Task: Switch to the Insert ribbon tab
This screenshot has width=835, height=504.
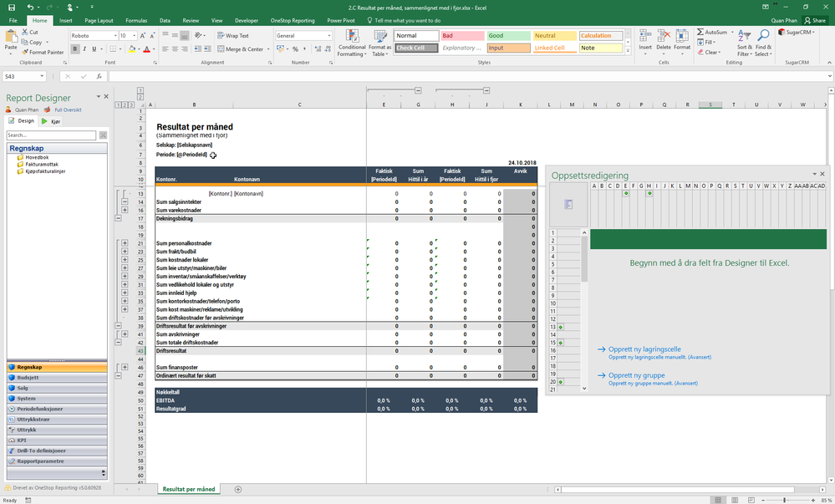Action: pyautogui.click(x=66, y=20)
